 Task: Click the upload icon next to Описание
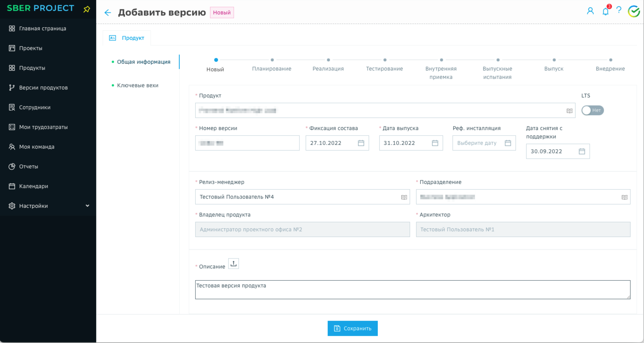click(x=233, y=264)
